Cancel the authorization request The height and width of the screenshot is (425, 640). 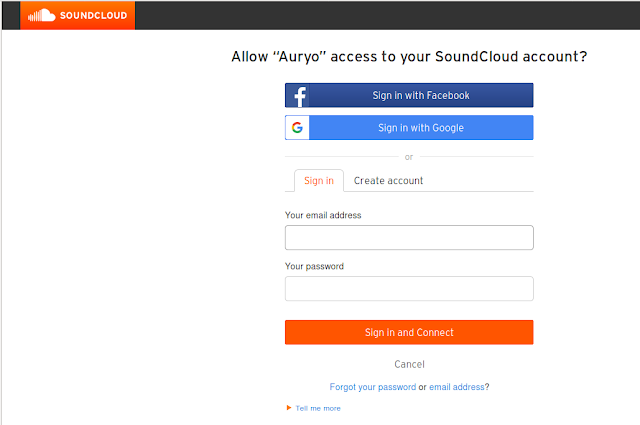pos(409,364)
